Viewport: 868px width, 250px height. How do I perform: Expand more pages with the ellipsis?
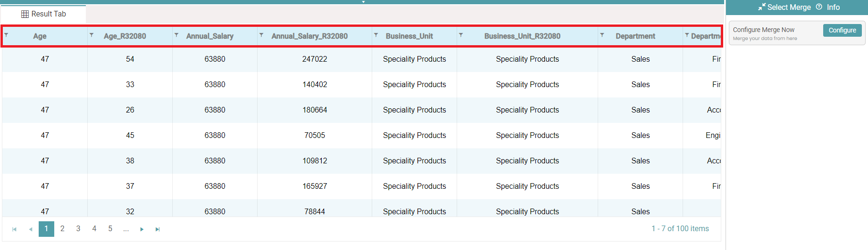point(126,229)
